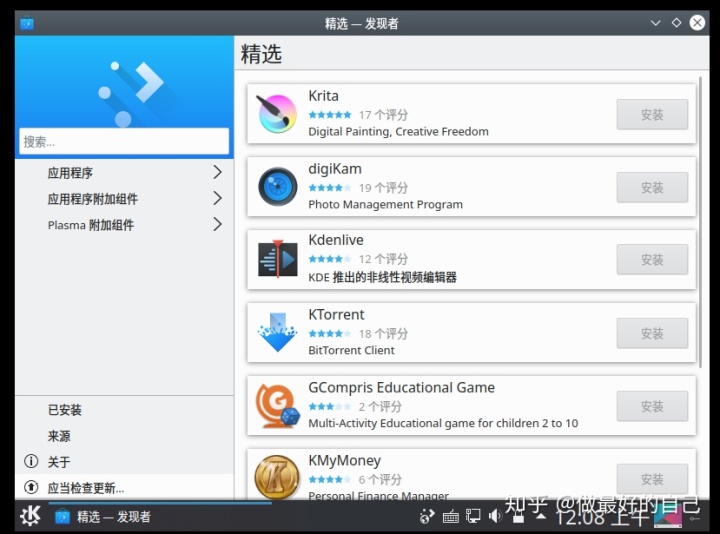Viewport: 720px width, 534px height.
Task: Click the Krita title text
Action: pos(323,96)
